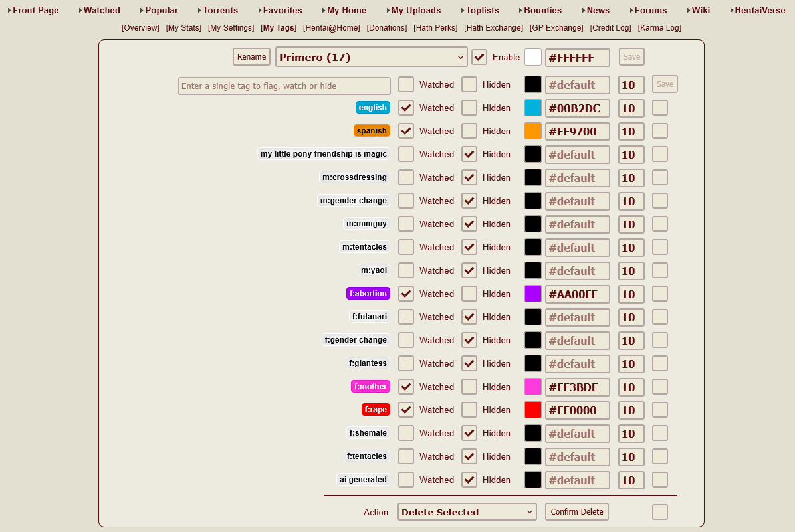Switch to the Hath Perks tab
Viewport: 795px width, 532px height.
435,28
